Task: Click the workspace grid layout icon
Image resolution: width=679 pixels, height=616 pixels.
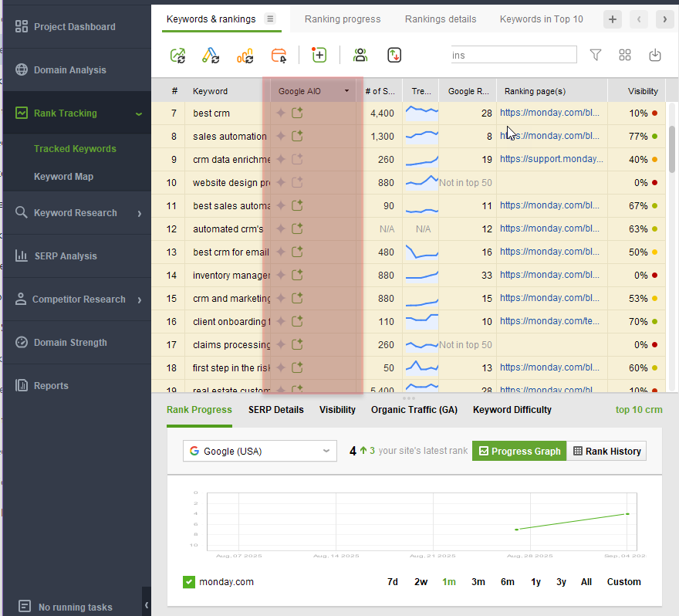Action: point(625,55)
